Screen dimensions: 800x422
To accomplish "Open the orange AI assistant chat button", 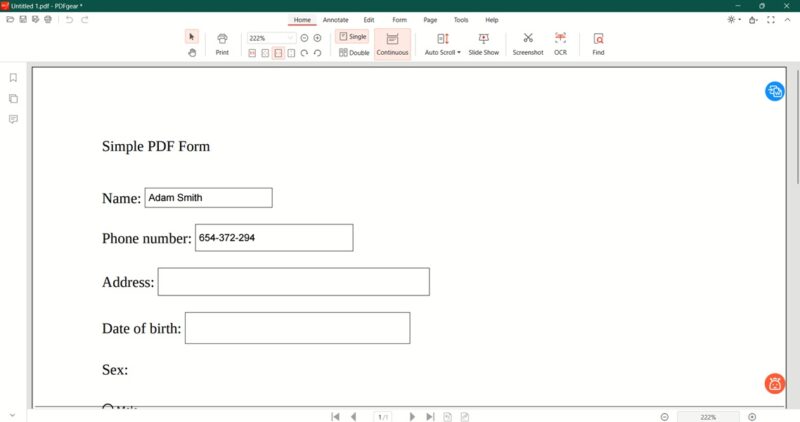I will click(774, 384).
